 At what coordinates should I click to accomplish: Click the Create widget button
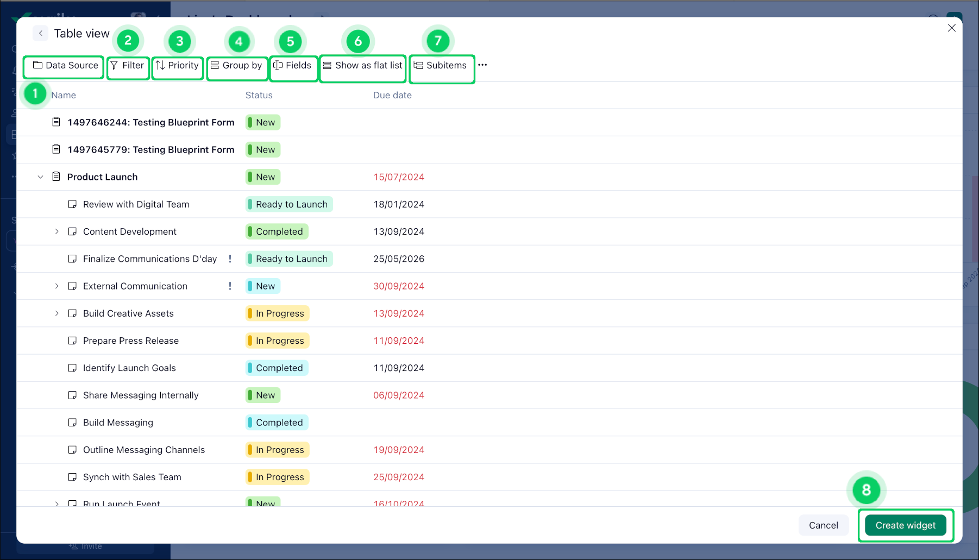(905, 525)
